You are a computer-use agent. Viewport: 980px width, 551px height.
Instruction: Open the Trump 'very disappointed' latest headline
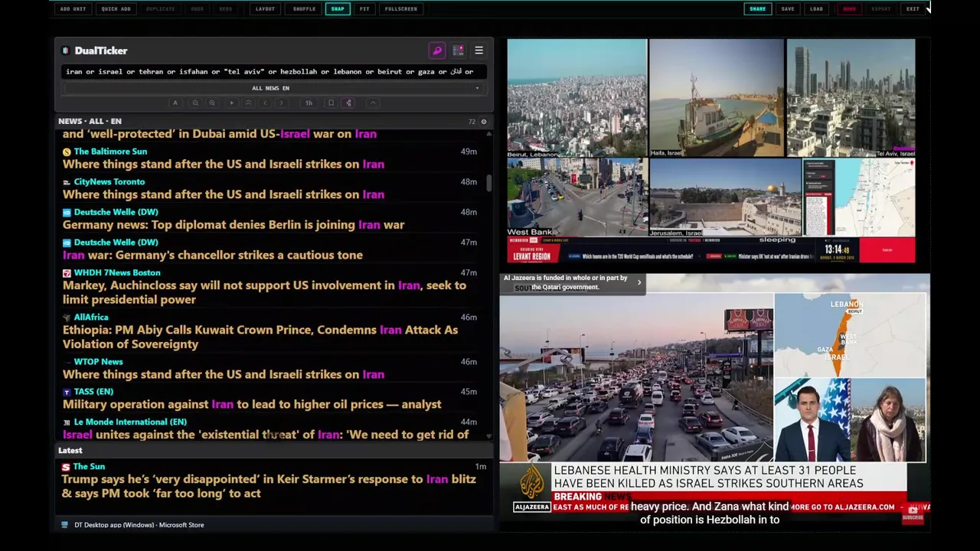(269, 486)
